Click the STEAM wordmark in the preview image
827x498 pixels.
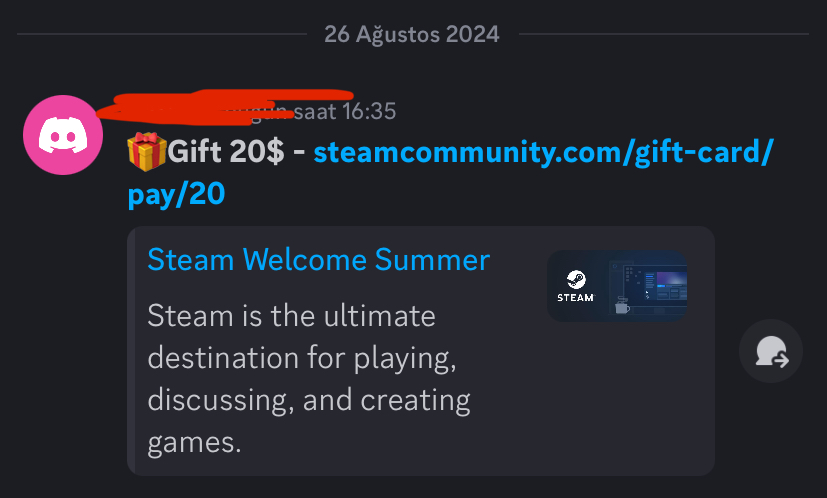[575, 298]
